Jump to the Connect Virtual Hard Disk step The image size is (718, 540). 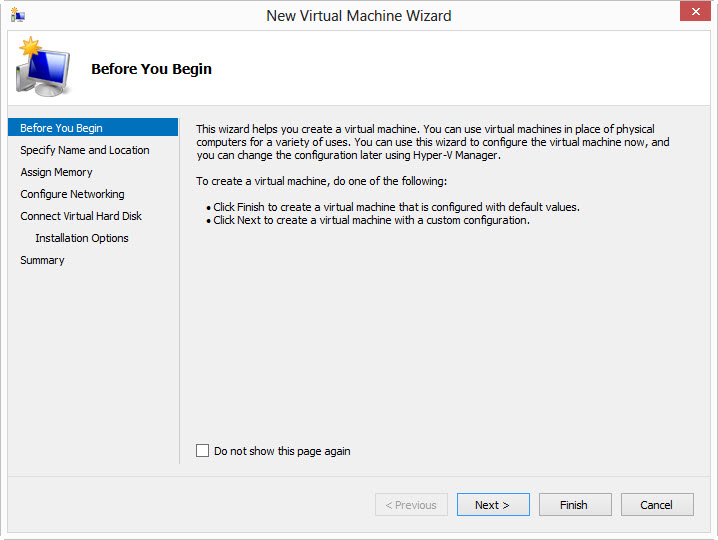[81, 216]
